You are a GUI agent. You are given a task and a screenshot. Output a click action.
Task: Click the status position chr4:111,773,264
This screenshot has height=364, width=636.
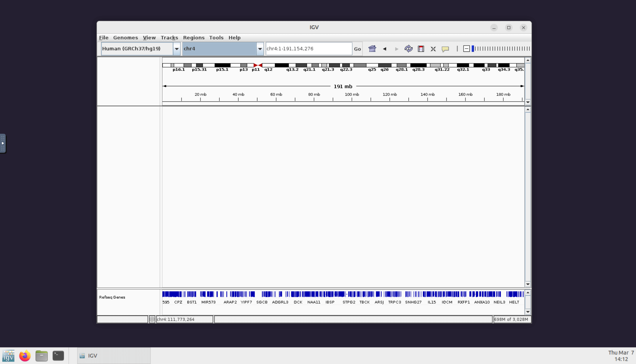pos(185,319)
